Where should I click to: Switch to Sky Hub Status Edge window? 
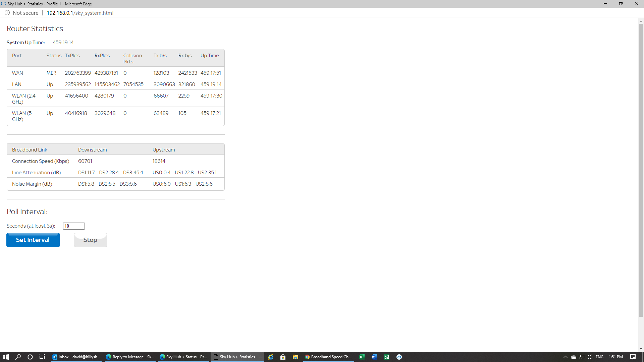tap(183, 357)
